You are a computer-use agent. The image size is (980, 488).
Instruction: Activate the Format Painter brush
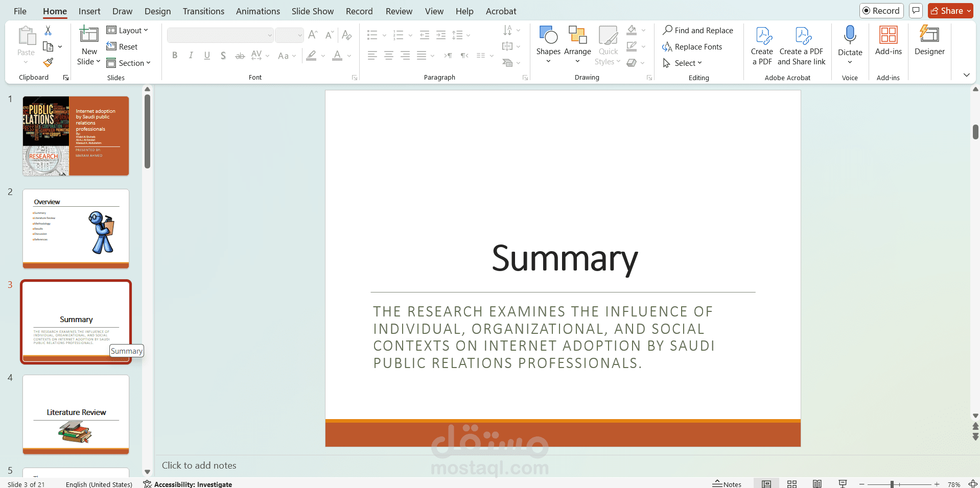(x=48, y=63)
